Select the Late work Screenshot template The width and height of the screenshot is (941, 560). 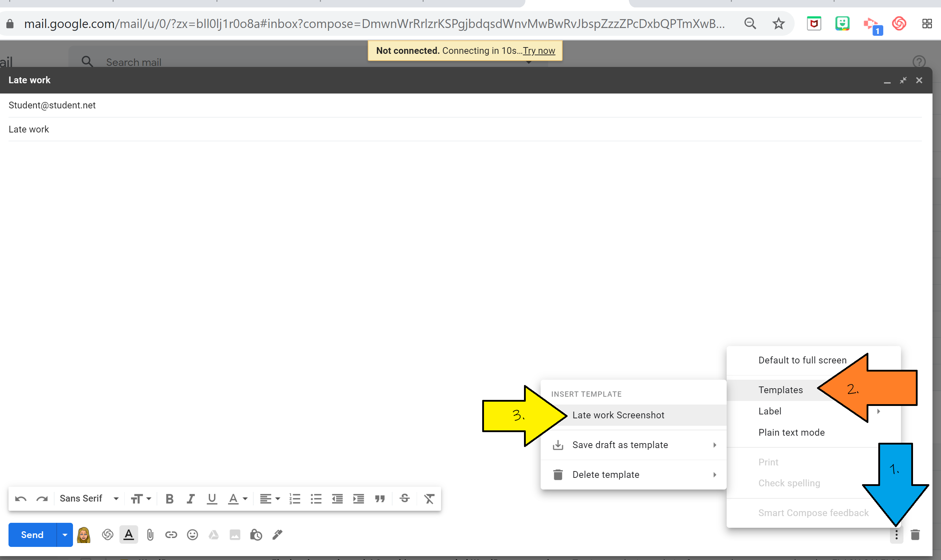(618, 415)
